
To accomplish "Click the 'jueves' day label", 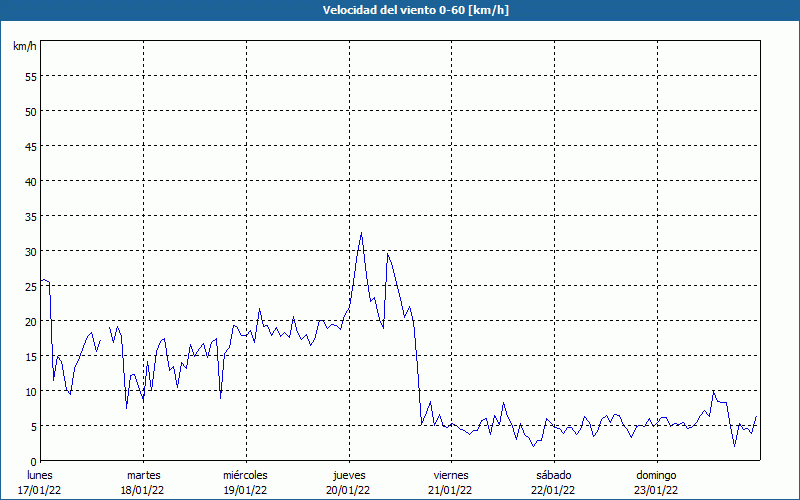I will 349,475.
